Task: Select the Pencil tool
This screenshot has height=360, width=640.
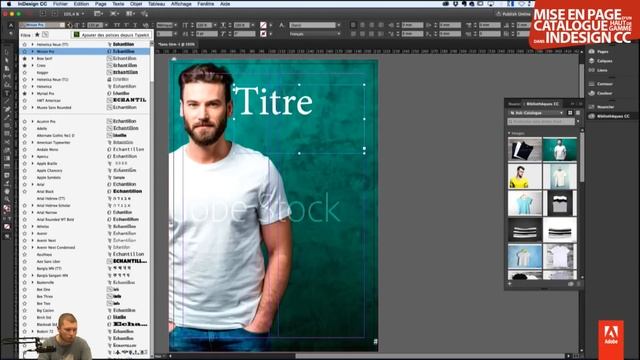Action: point(7,118)
